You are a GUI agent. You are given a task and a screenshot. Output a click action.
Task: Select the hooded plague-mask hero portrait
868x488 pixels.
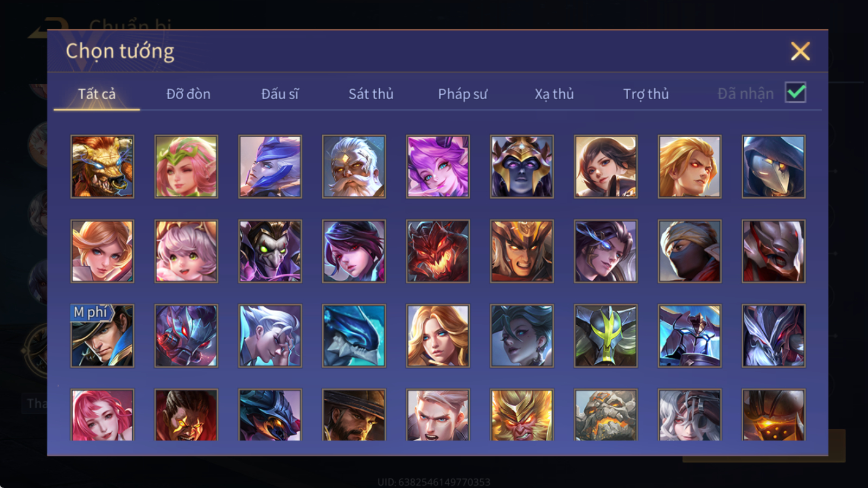click(x=774, y=166)
